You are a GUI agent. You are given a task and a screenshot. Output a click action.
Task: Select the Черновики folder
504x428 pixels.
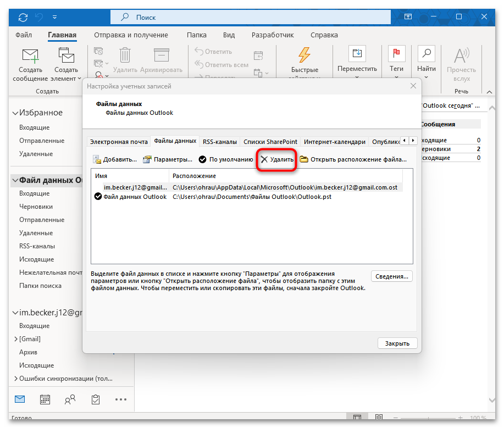click(x=36, y=206)
